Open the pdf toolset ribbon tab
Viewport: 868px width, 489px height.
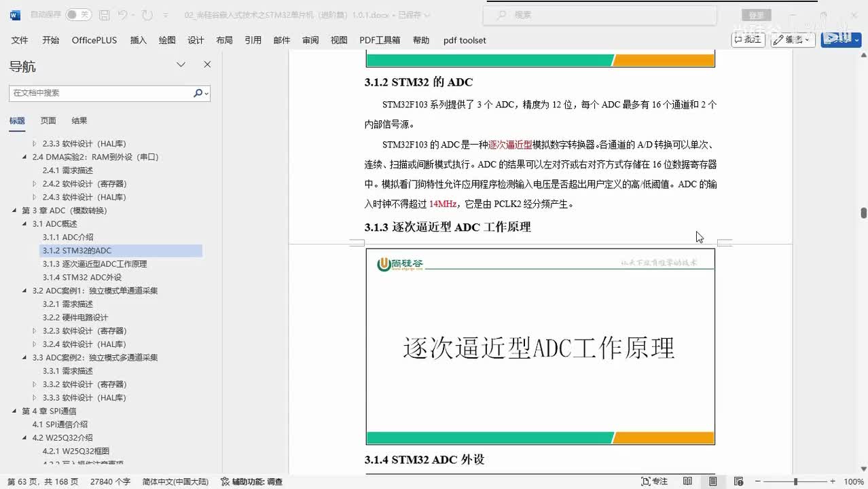[465, 40]
